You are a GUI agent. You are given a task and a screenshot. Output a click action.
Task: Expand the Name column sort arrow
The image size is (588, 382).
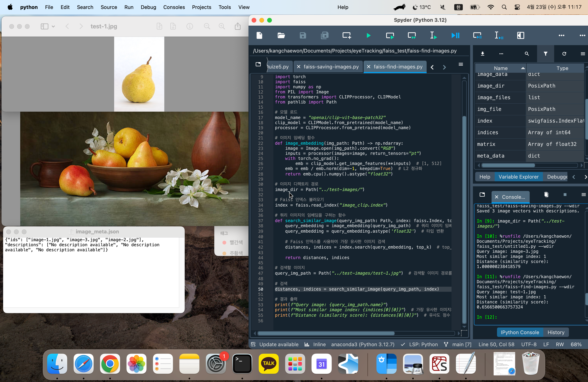click(x=523, y=68)
